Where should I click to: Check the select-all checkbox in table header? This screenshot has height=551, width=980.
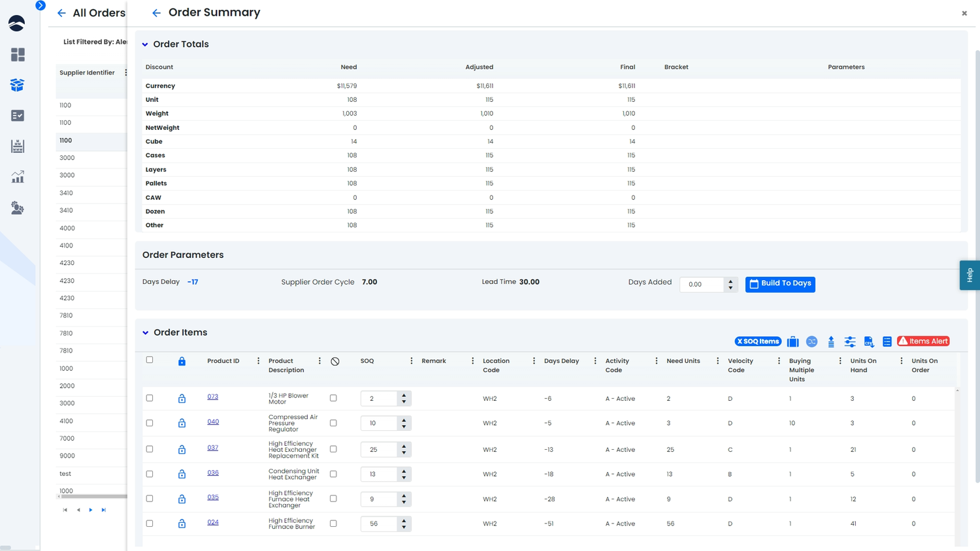tap(150, 360)
